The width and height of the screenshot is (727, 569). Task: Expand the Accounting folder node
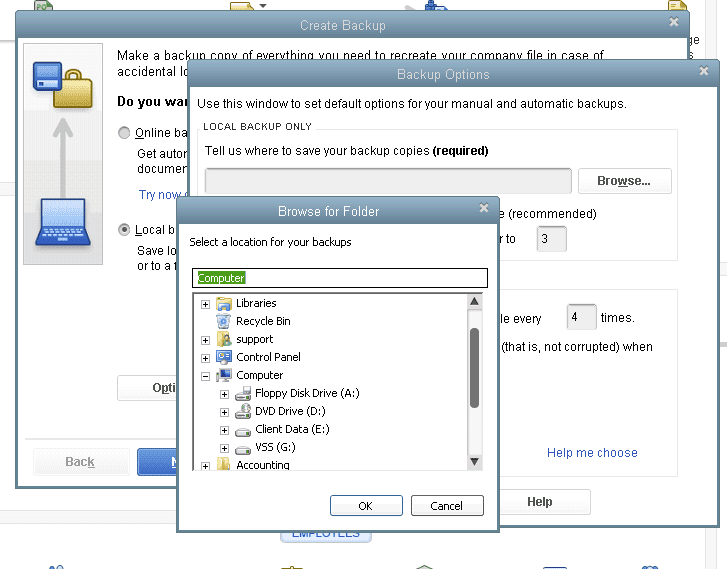(x=205, y=466)
